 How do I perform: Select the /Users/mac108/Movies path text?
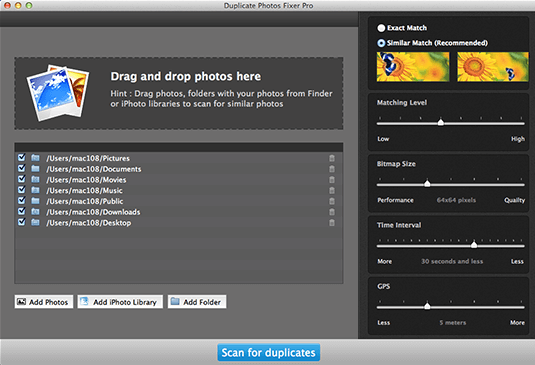click(x=86, y=180)
